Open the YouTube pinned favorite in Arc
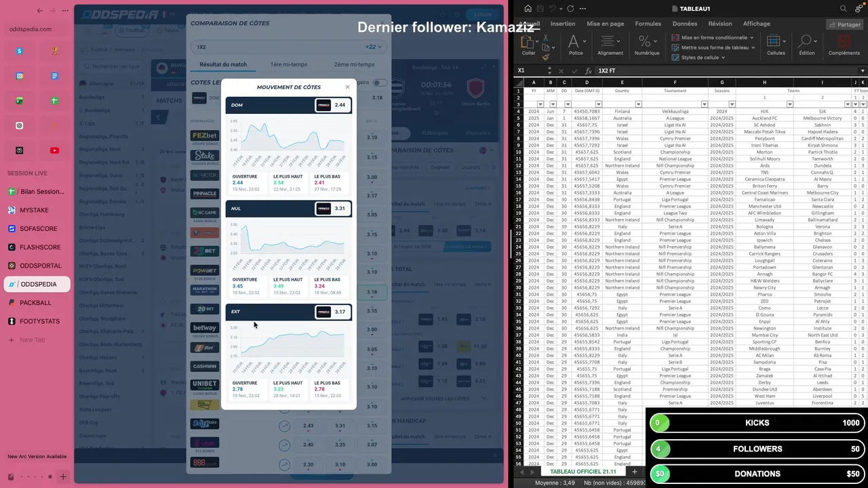Viewport: 868px width, 488px height. [54, 150]
